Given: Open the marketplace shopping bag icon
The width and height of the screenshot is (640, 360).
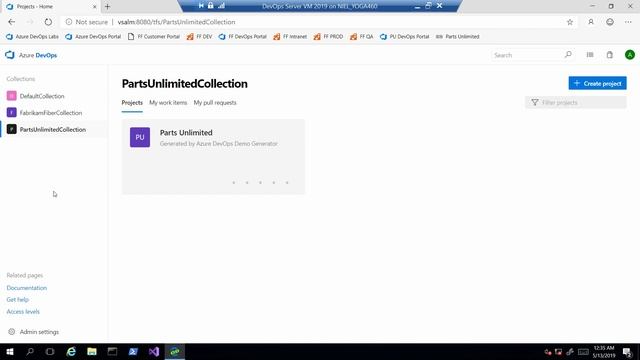Looking at the screenshot, I should click(x=610, y=55).
